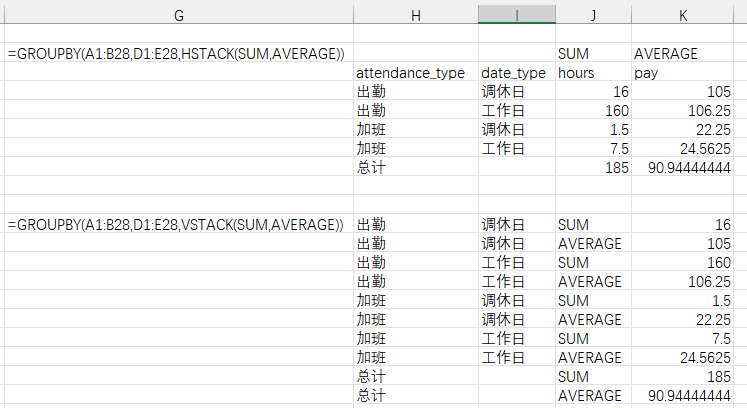Select the date_type header cell
The width and height of the screenshot is (747, 408).
pyautogui.click(x=516, y=73)
